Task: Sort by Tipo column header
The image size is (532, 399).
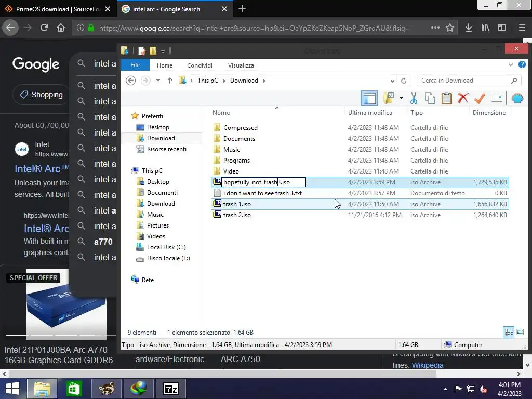Action: coord(417,113)
